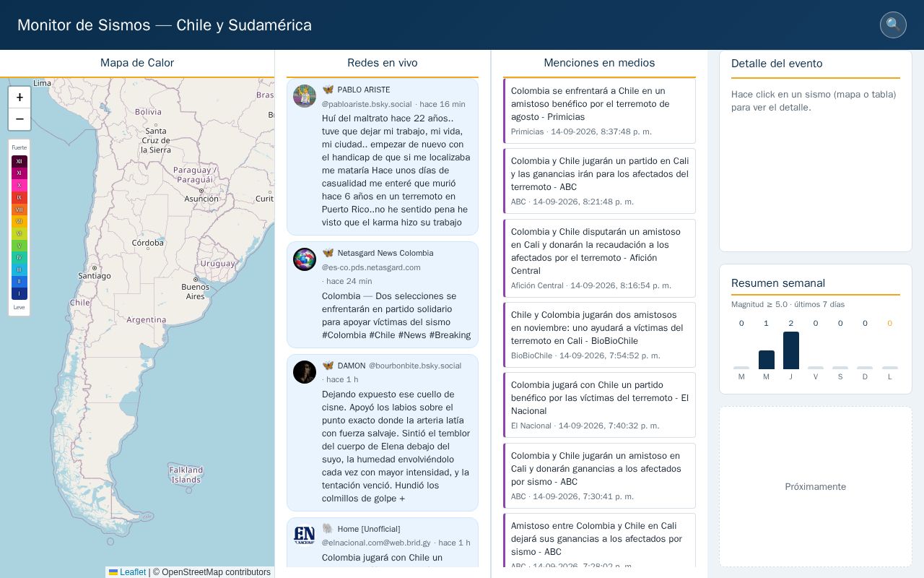Click the mastodon icon beside Home [Unofficial]
The height and width of the screenshot is (578, 924).
328,529
